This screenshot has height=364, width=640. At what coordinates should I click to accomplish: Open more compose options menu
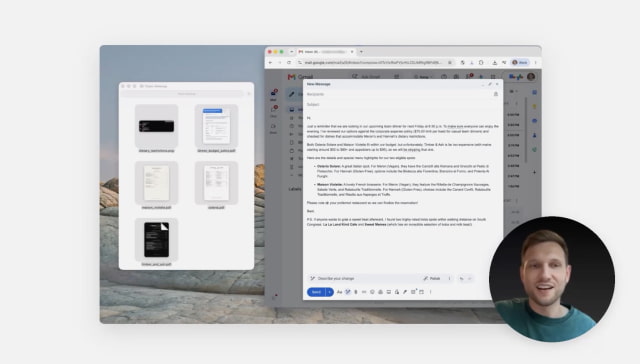point(431,292)
